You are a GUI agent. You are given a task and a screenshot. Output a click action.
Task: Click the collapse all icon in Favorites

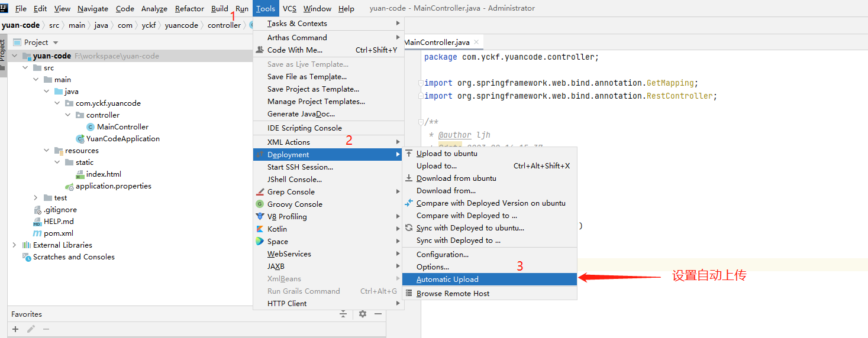pyautogui.click(x=343, y=314)
